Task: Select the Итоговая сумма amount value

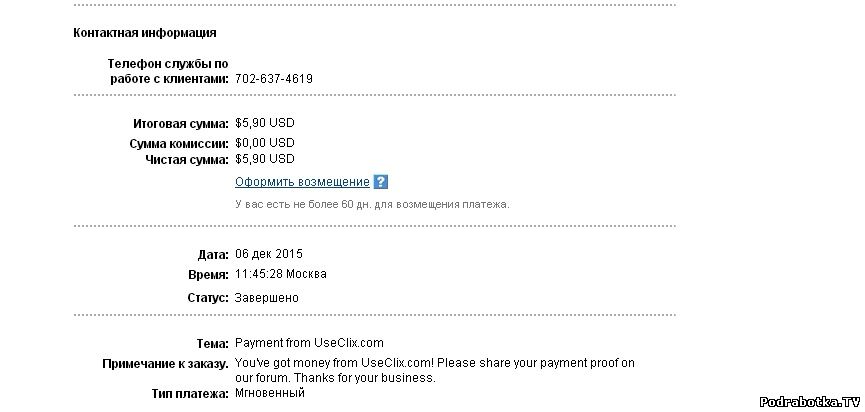Action: pos(265,124)
